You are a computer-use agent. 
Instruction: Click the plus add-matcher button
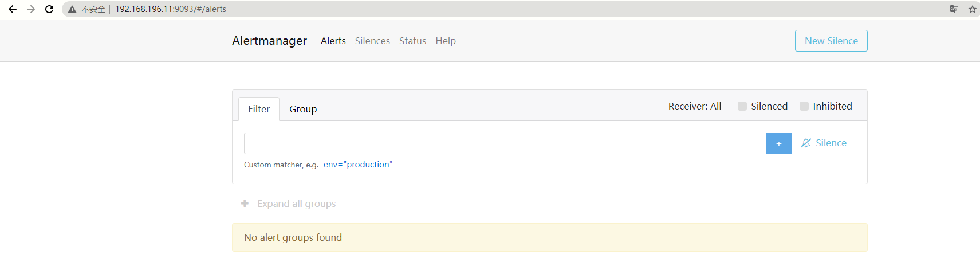tap(778, 143)
